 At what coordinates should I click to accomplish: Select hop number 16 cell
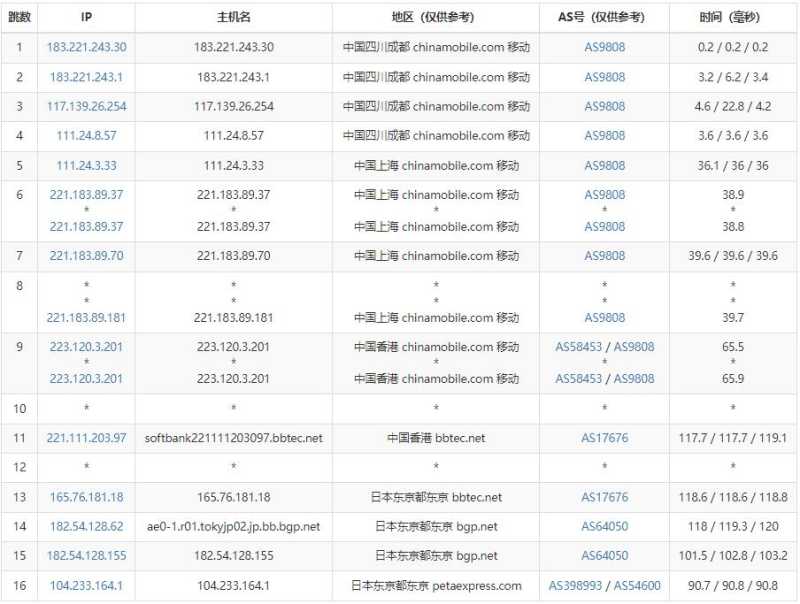click(19, 585)
